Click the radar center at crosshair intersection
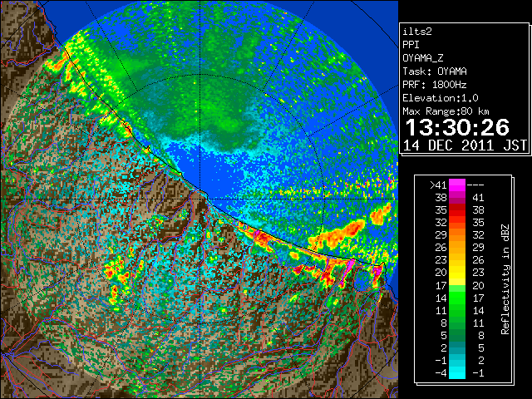This screenshot has width=532, height=399. coord(200,199)
